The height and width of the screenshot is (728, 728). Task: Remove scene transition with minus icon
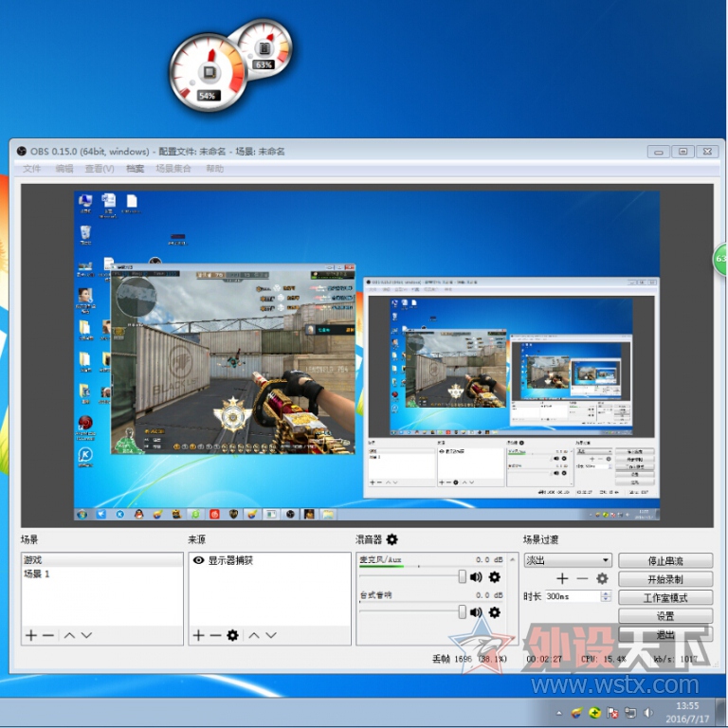click(x=582, y=578)
